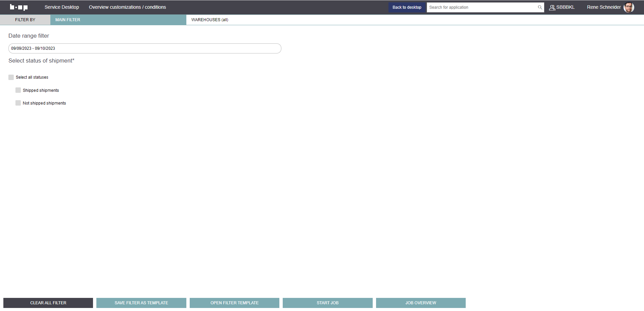Click the company logo icon
The width and height of the screenshot is (644, 311).
point(19,7)
